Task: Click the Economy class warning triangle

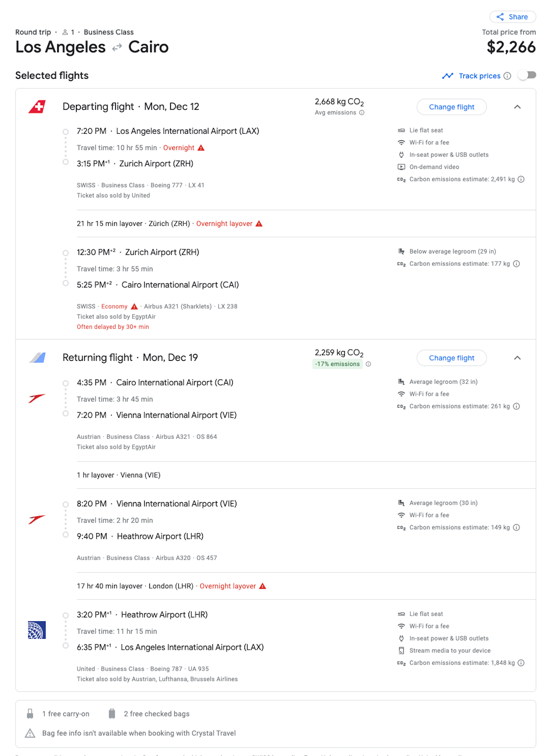Action: [x=134, y=306]
